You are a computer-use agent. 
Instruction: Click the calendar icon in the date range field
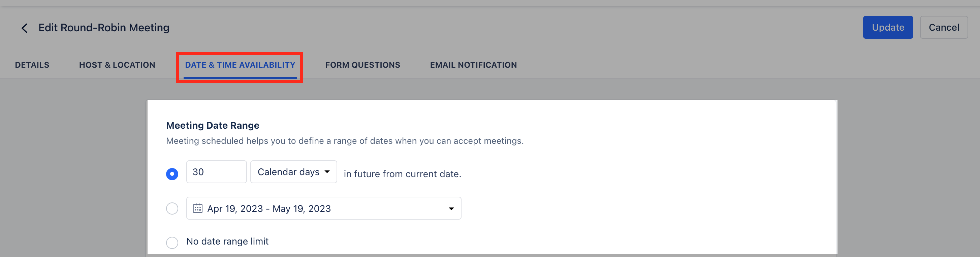point(197,208)
